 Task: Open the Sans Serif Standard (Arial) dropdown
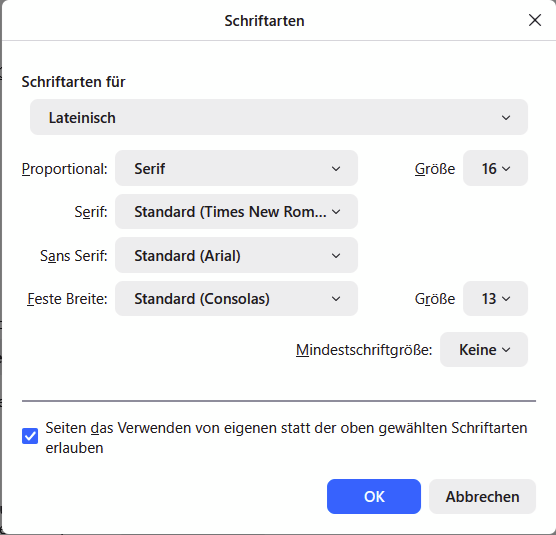(x=236, y=255)
